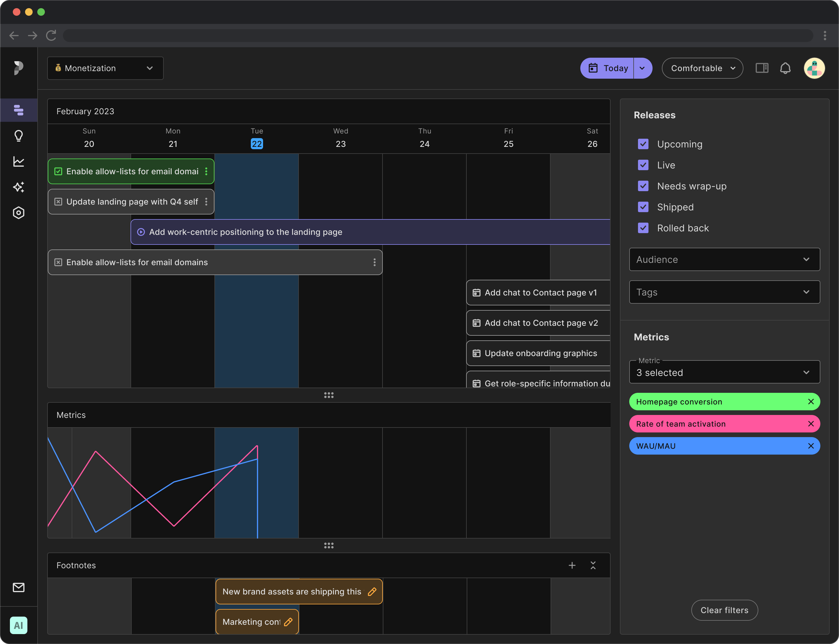Disable the Shipped release filter
Screen dimensions: 839x644
pyautogui.click(x=643, y=207)
